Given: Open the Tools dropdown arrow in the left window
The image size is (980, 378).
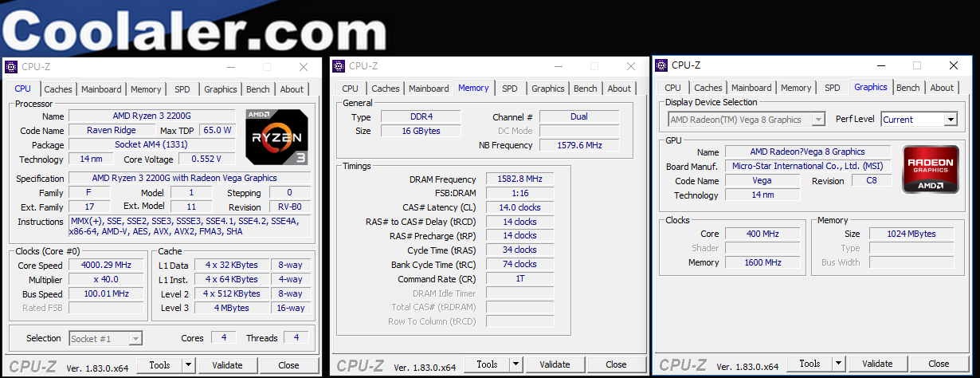Looking at the screenshot, I should click(x=188, y=365).
